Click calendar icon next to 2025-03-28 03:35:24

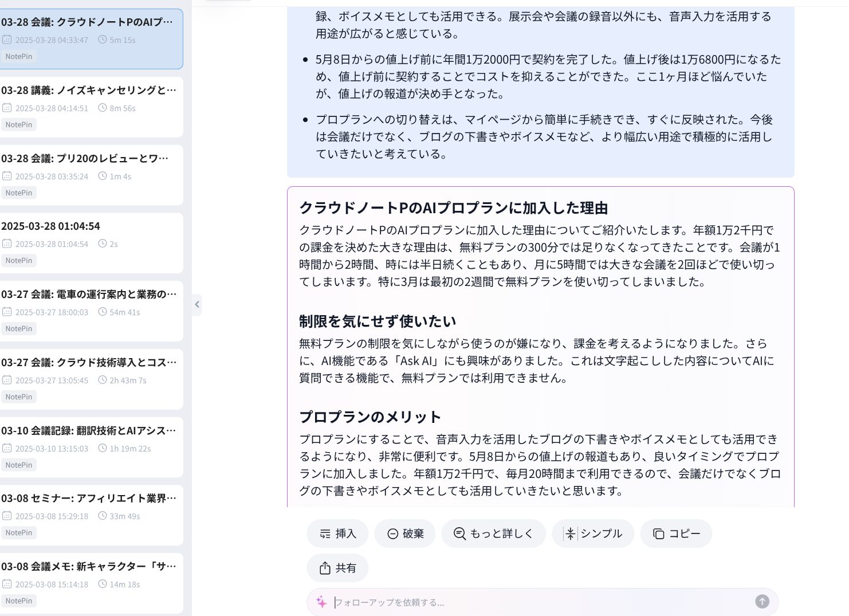coord(7,176)
